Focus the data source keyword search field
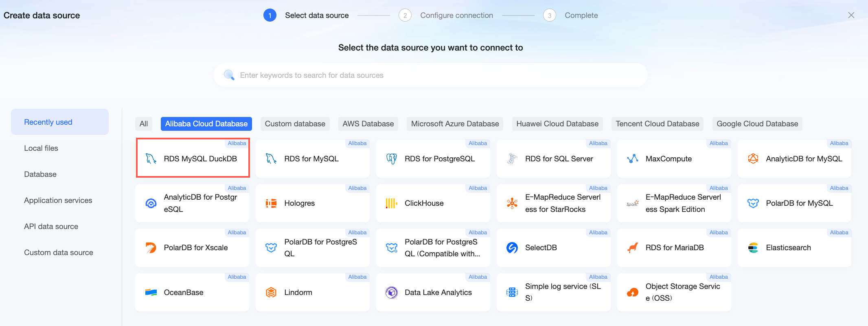This screenshot has height=326, width=868. (431, 75)
